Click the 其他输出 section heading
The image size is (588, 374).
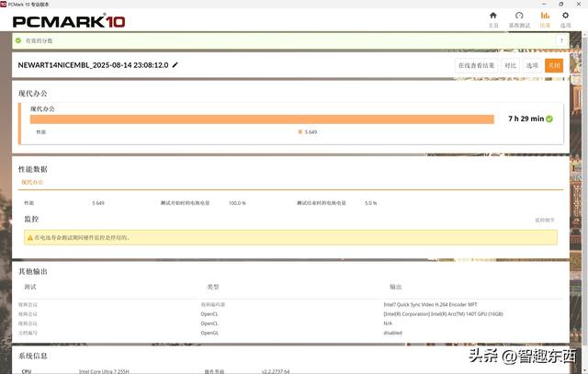pos(33,271)
